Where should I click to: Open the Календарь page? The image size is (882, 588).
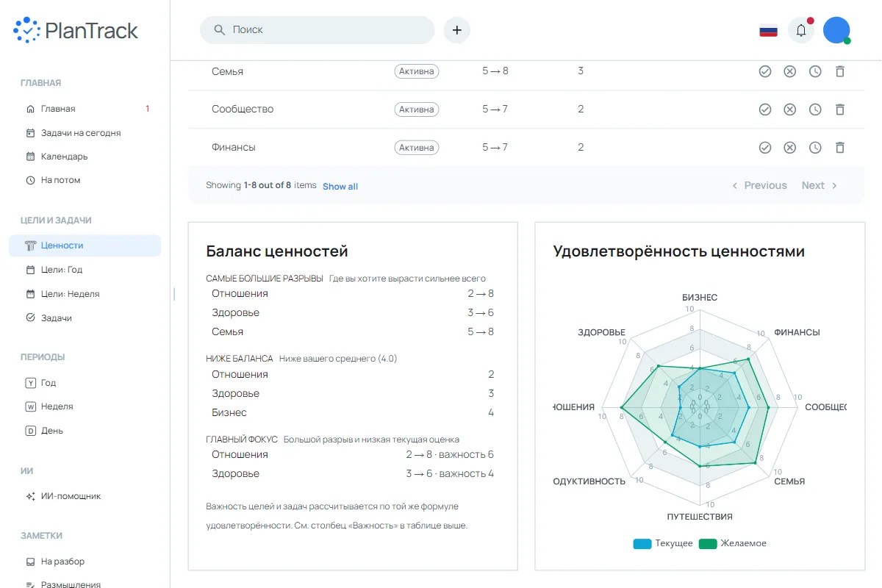pyautogui.click(x=85, y=157)
